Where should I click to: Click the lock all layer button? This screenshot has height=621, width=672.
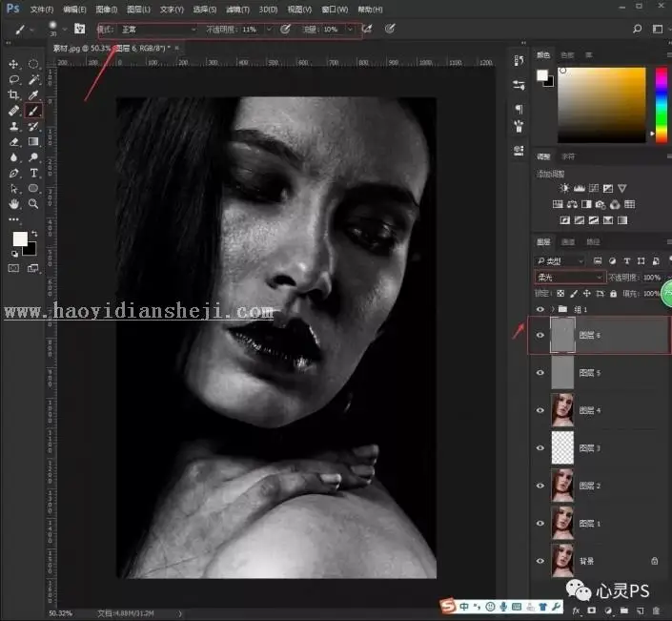pyautogui.click(x=613, y=294)
